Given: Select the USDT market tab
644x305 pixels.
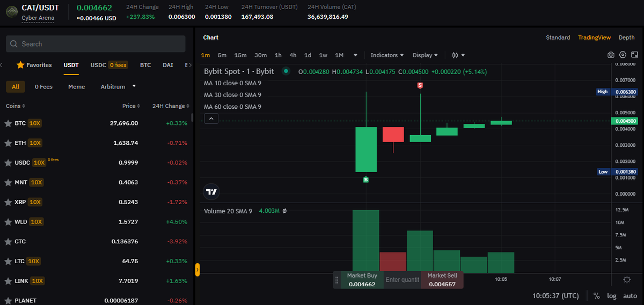Looking at the screenshot, I should pos(71,65).
